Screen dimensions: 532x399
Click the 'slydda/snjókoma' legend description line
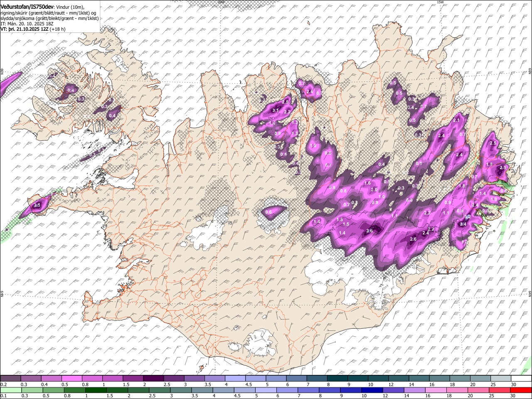(49, 19)
